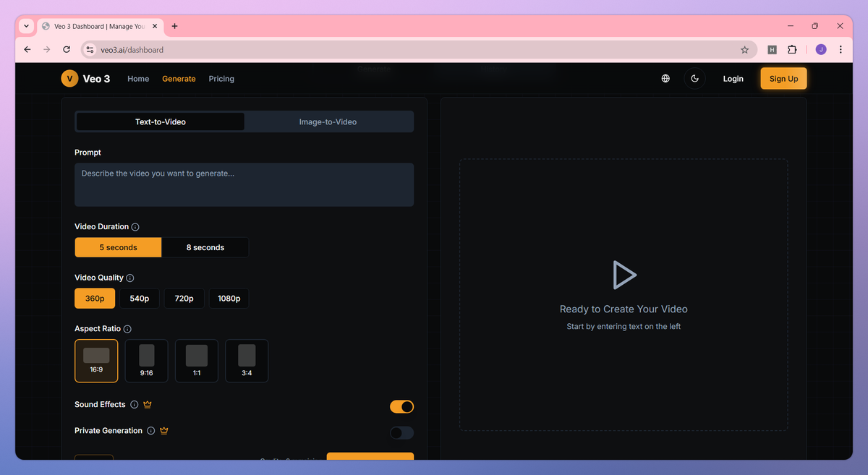Go to the Home nav item
This screenshot has height=475, width=868.
[138, 79]
